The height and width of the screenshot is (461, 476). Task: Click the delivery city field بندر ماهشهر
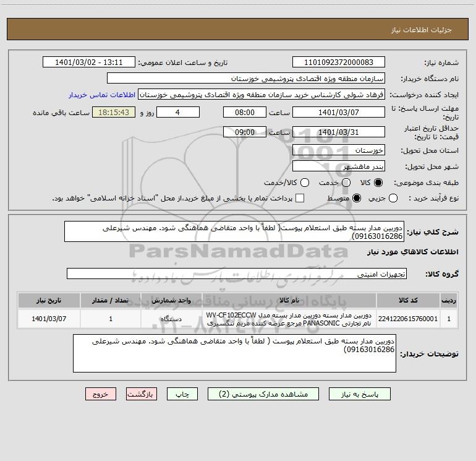[x=339, y=166]
